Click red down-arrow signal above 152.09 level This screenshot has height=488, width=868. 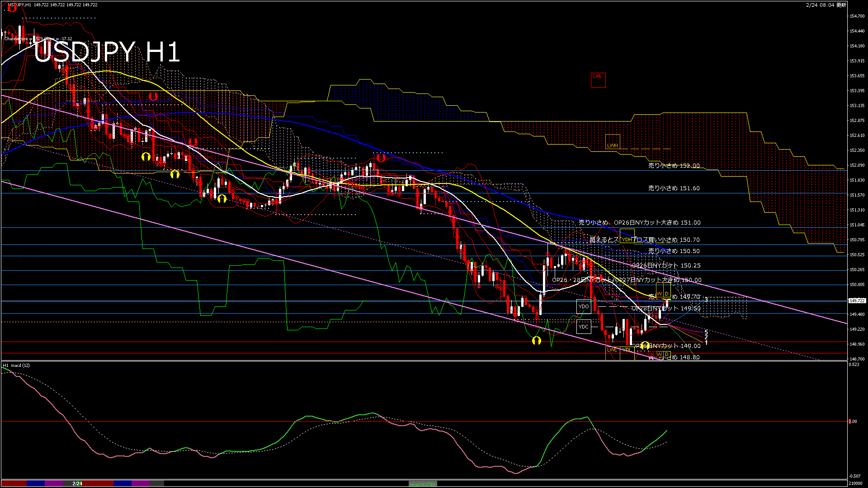coord(381,158)
